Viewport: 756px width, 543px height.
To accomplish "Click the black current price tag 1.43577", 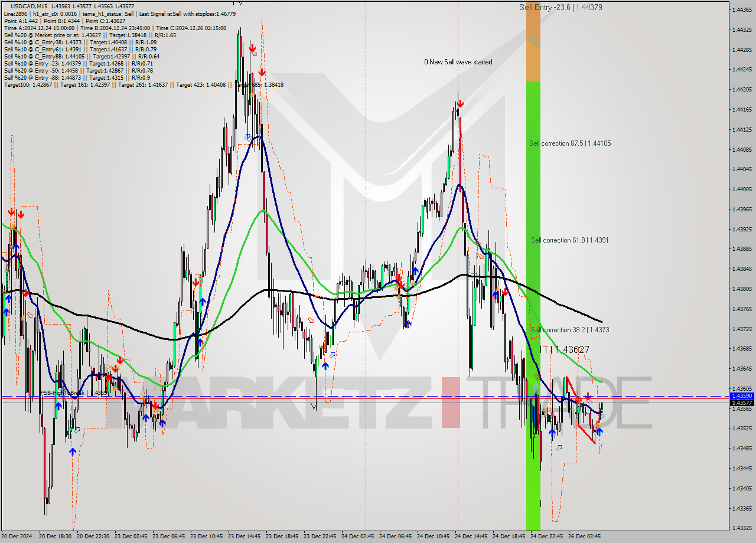I will click(x=742, y=403).
